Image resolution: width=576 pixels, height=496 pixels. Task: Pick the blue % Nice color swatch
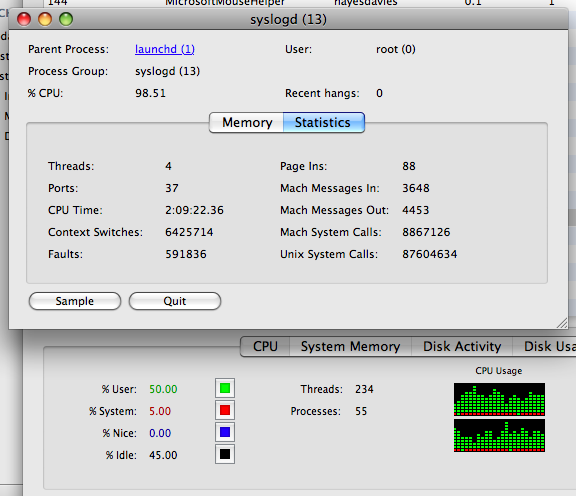[225, 432]
